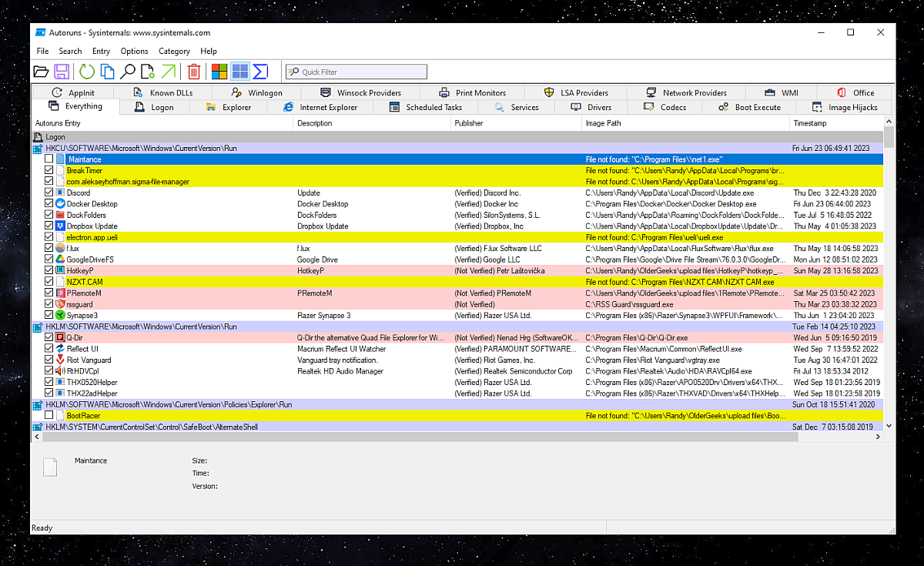
Task: Sort by Timestamp column header
Action: tap(836, 122)
